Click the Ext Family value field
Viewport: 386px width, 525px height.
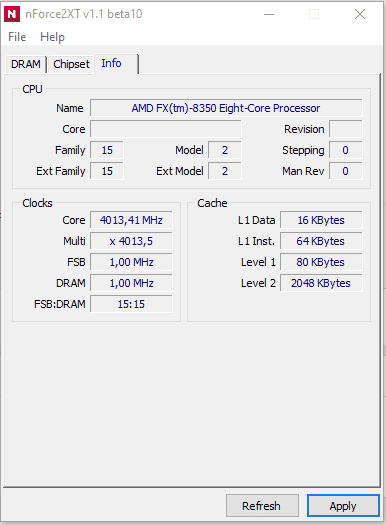[107, 171]
